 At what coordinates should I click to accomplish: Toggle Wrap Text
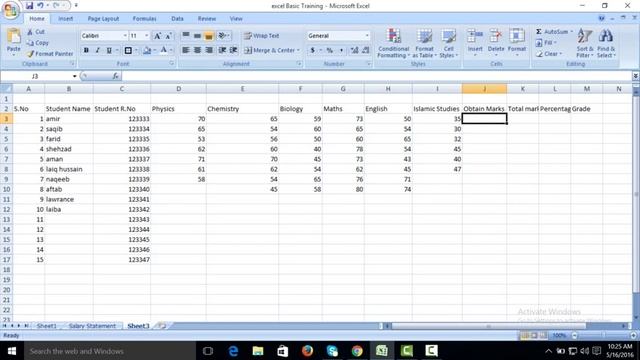pos(262,36)
